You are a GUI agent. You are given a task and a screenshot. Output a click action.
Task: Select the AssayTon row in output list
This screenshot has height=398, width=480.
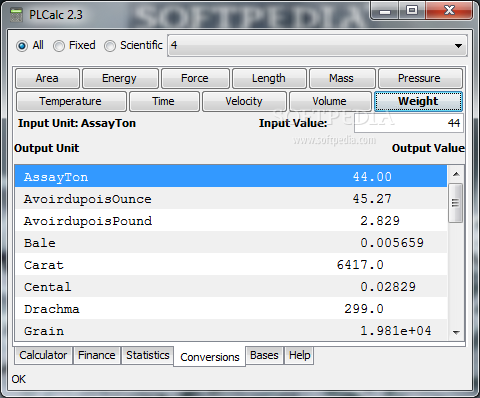tap(231, 176)
